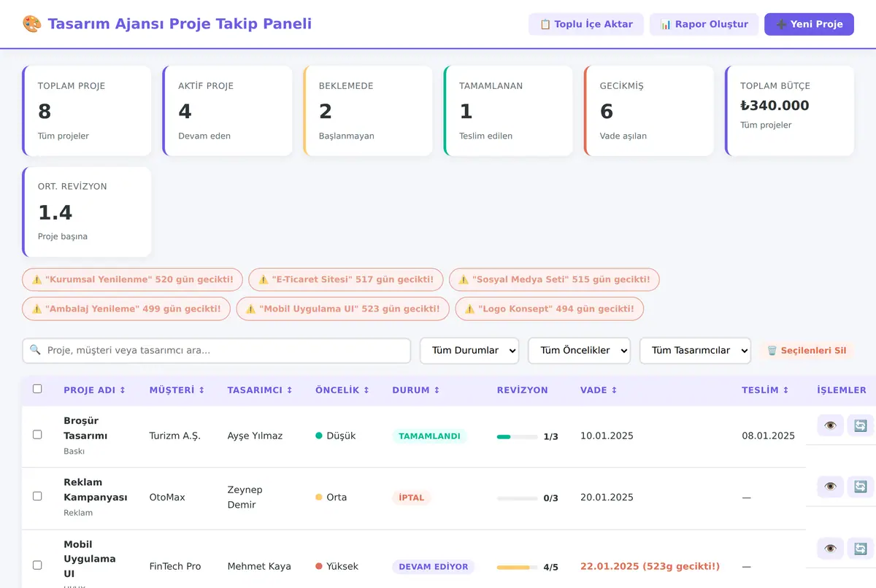The image size is (876, 588).
Task: Open the Tüm Durumlar status filter
Action: (469, 350)
